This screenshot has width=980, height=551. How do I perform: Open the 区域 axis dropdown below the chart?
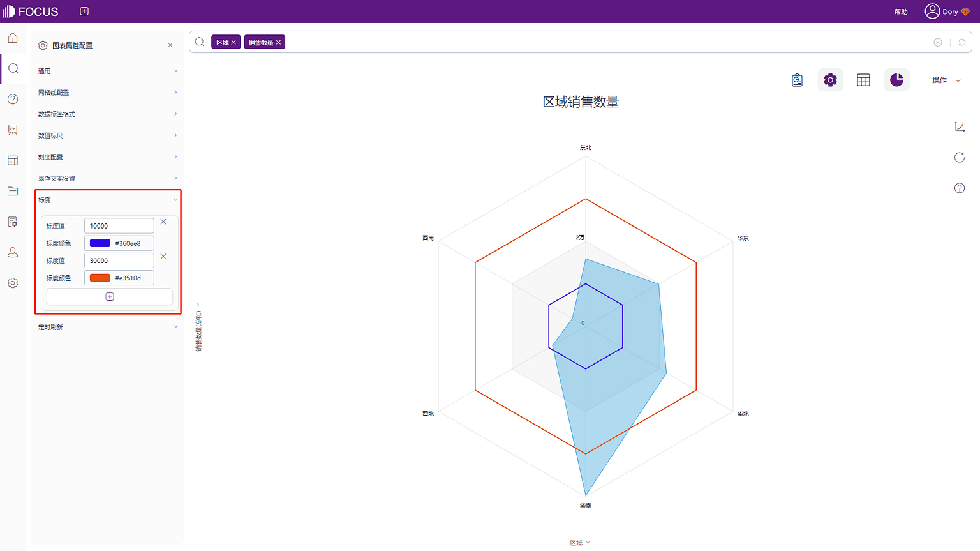580,543
